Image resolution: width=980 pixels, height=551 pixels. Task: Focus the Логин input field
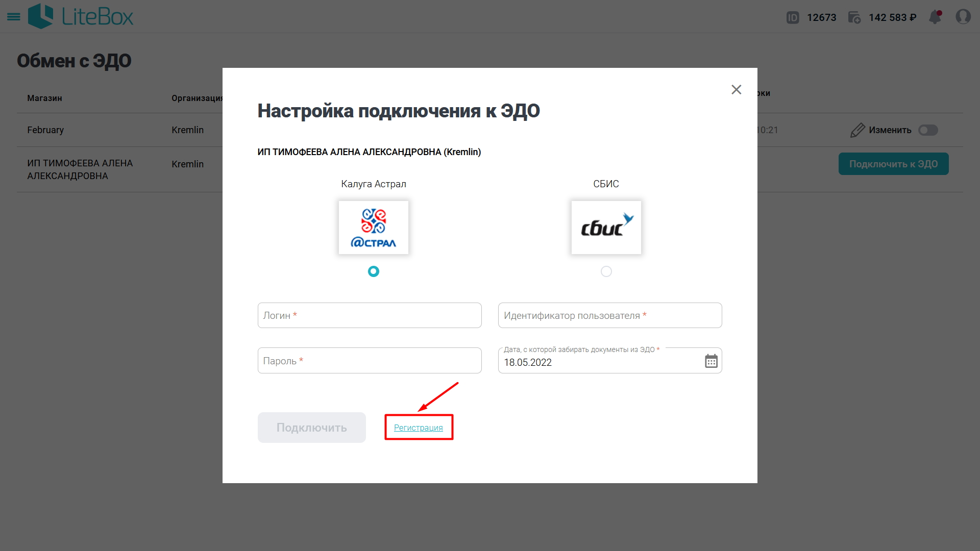tap(370, 315)
